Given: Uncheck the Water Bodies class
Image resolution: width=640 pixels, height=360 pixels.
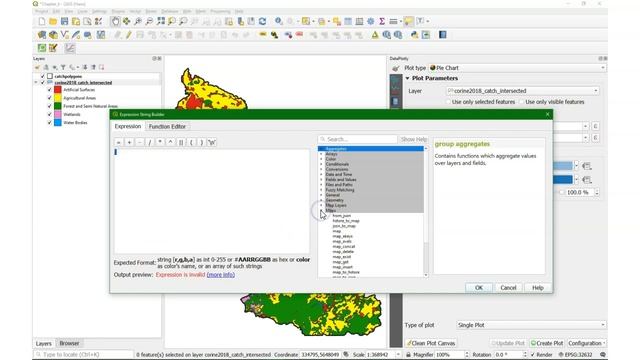Looking at the screenshot, I should (49, 122).
